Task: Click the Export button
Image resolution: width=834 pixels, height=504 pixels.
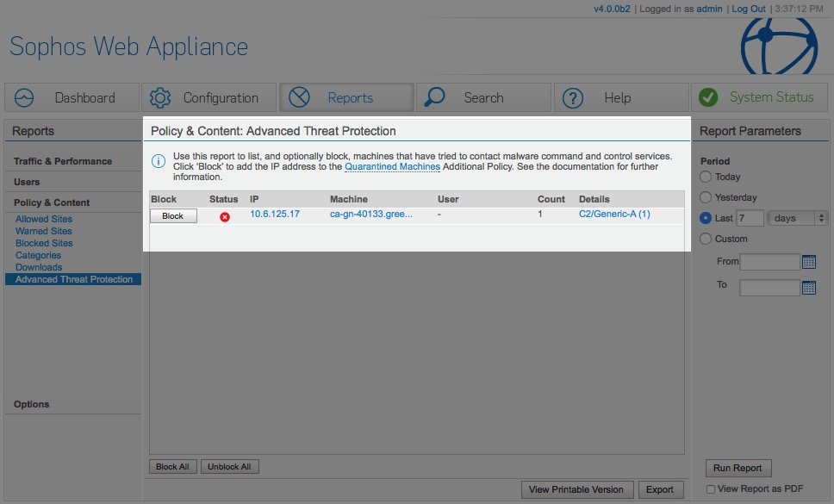Action: tap(660, 489)
